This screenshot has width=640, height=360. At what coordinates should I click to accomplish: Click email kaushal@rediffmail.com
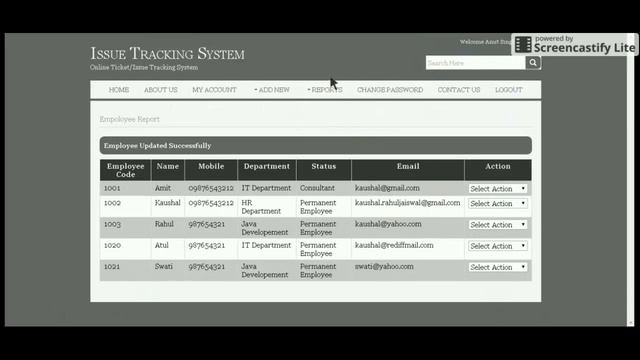tap(394, 245)
